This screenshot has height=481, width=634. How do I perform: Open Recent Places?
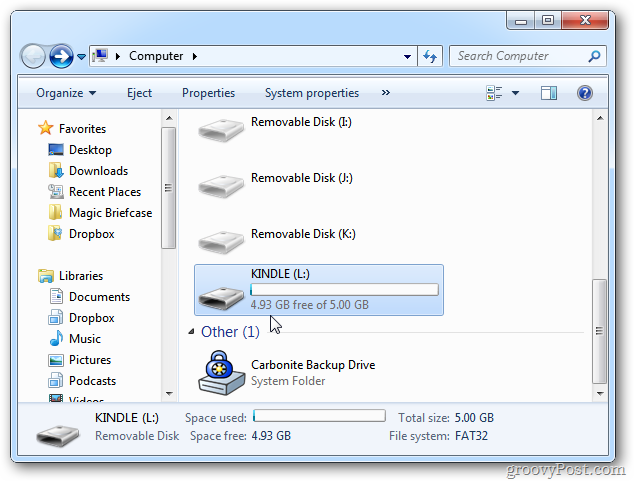coord(105,192)
